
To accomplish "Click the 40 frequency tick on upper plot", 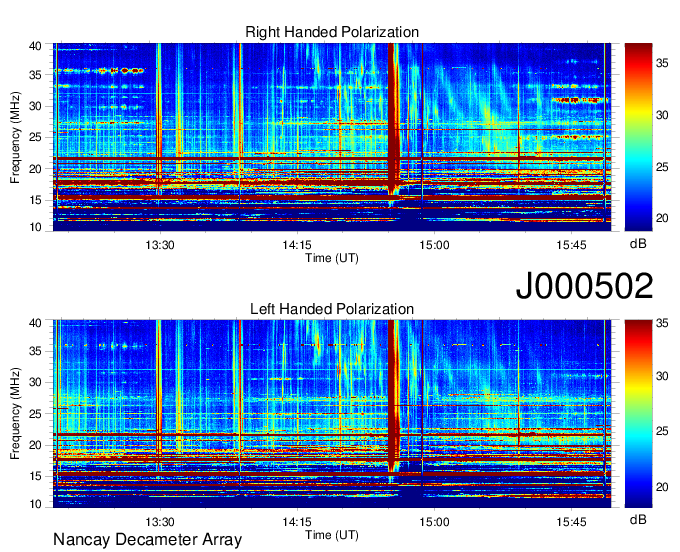I will coord(36,46).
